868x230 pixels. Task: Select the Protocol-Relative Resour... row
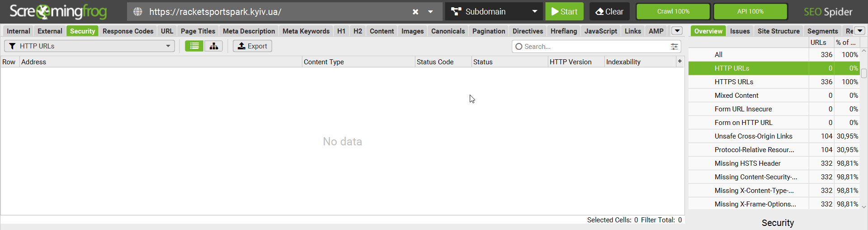(774, 150)
